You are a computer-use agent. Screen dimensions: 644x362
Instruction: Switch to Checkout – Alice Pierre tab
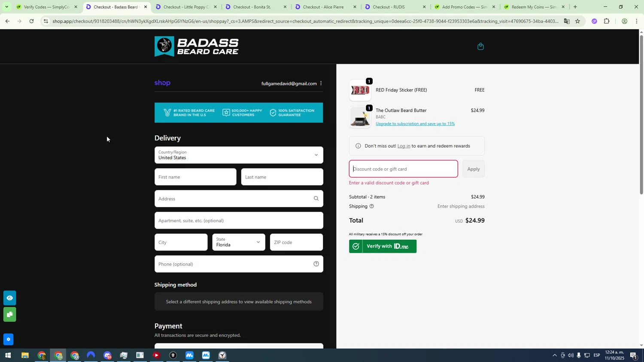326,7
